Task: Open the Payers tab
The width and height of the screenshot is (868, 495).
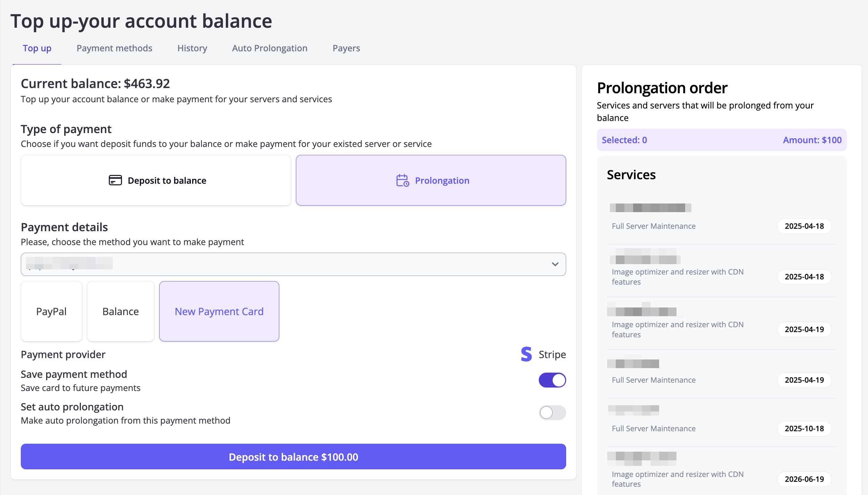Action: 346,48
